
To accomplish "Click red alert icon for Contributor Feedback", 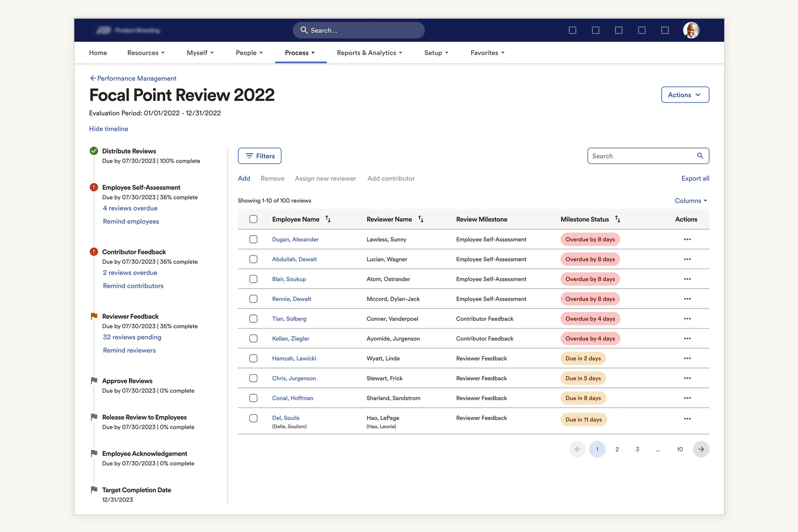I will (x=94, y=252).
